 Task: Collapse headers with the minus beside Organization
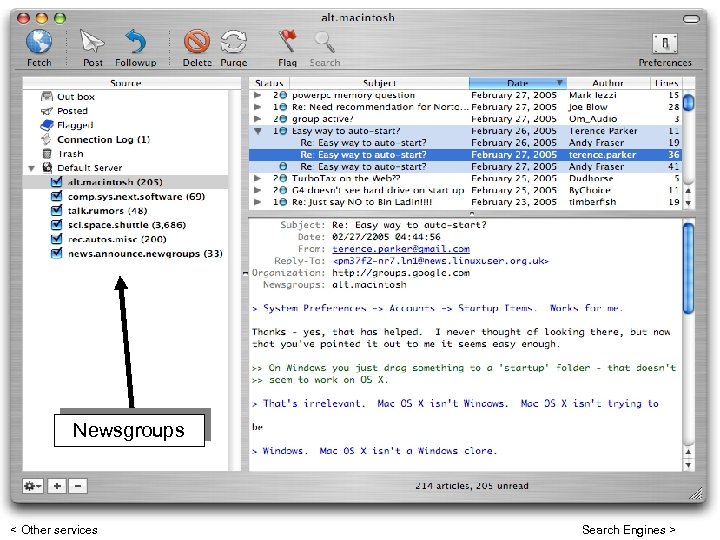[x=245, y=273]
